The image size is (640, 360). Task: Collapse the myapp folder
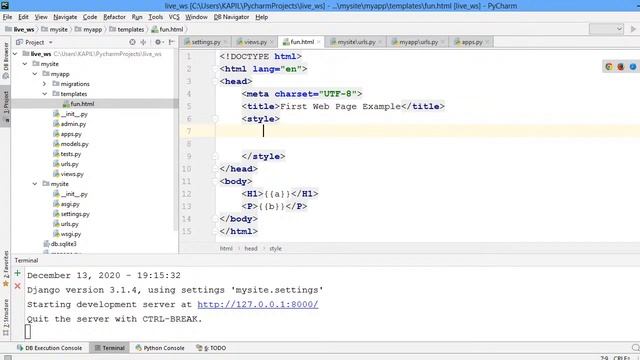pyautogui.click(x=35, y=74)
